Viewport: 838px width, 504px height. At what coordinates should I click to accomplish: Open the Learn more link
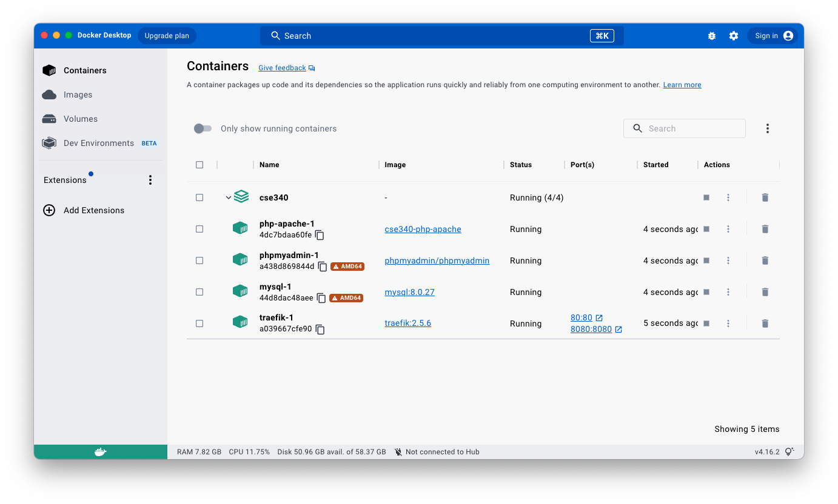[682, 85]
